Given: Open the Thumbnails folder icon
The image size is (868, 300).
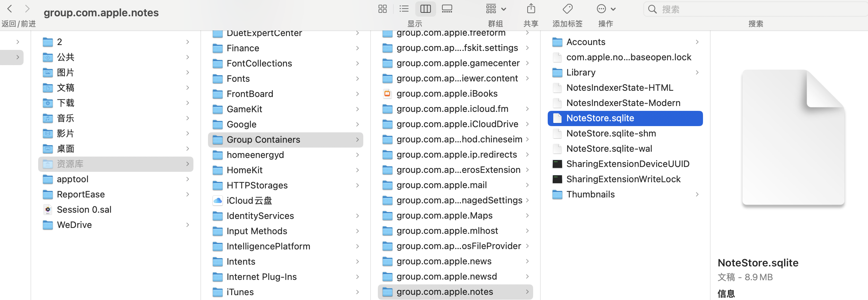Looking at the screenshot, I should 557,194.
